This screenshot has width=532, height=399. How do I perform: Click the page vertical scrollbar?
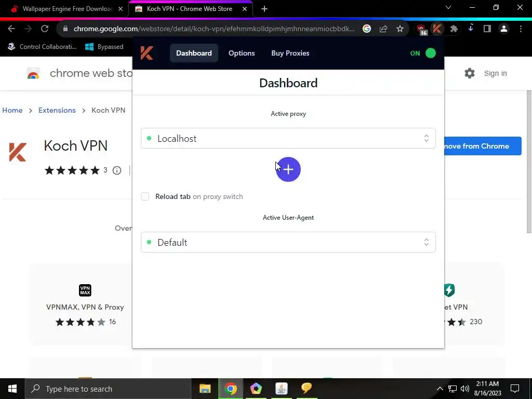pos(529,162)
